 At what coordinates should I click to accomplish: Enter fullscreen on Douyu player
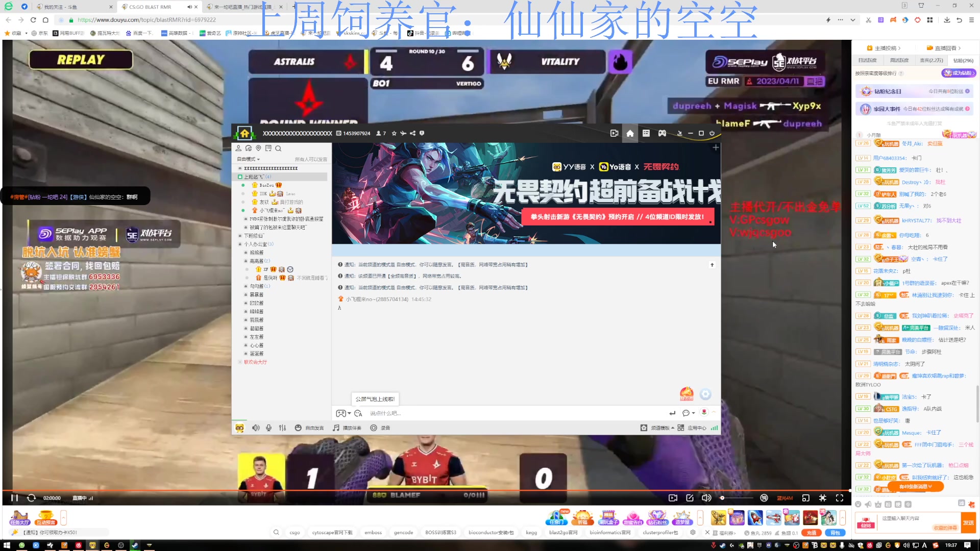tap(840, 498)
